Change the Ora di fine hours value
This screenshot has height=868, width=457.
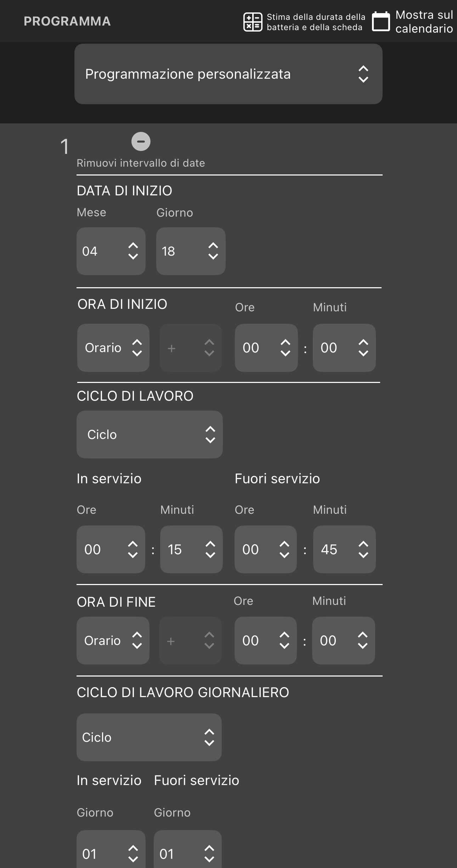[x=266, y=641]
